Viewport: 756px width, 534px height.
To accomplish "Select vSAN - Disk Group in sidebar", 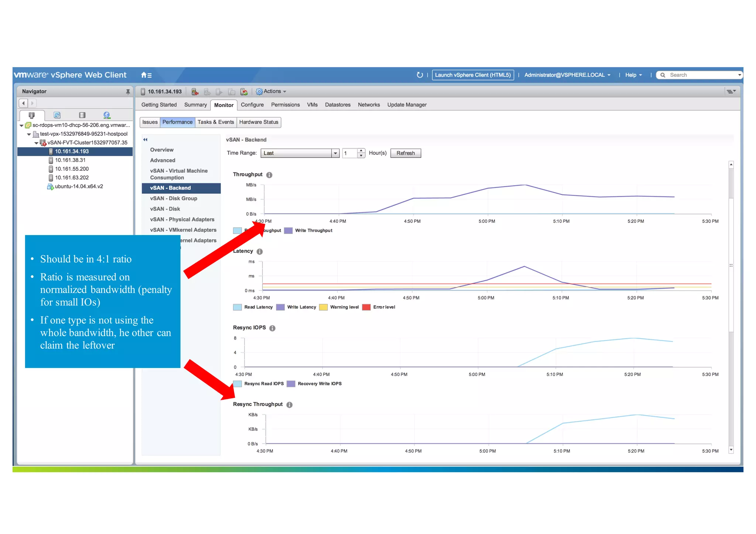I will (x=173, y=199).
